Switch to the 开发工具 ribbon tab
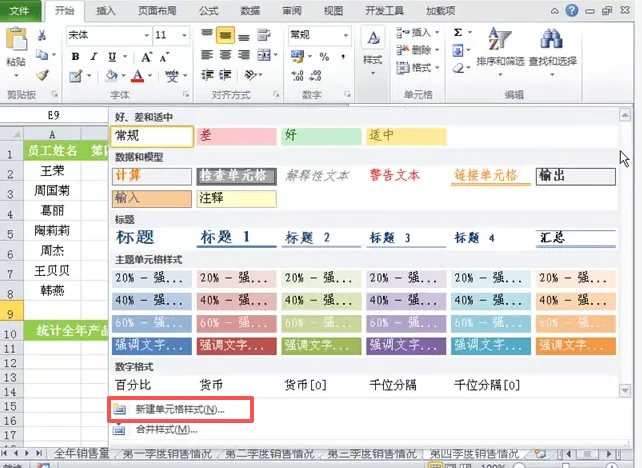Viewport: 642px width, 468px height. point(384,11)
